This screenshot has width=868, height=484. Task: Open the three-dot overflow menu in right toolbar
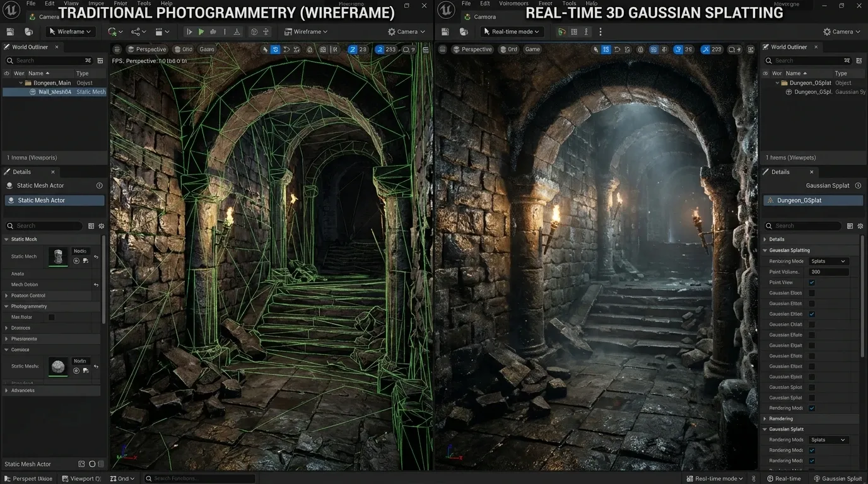tap(600, 32)
